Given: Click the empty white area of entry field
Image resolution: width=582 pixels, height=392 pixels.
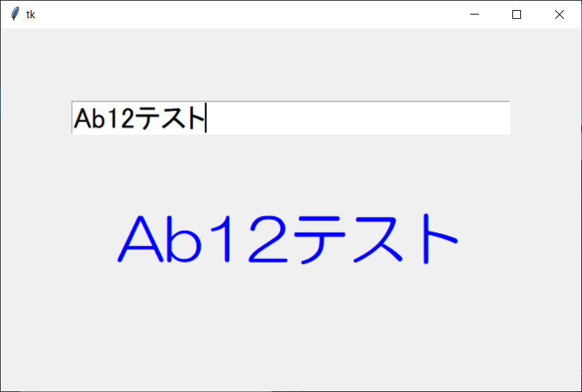Looking at the screenshot, I should 358,118.
